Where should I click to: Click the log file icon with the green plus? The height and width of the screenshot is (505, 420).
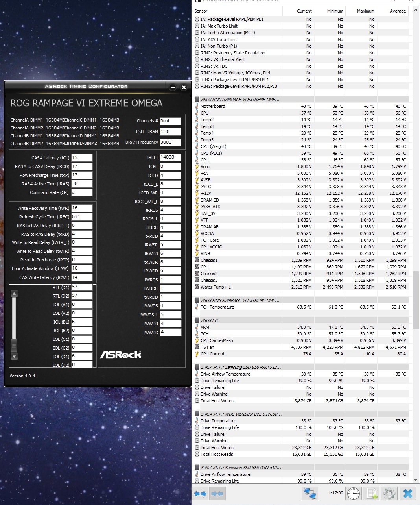coord(371,493)
